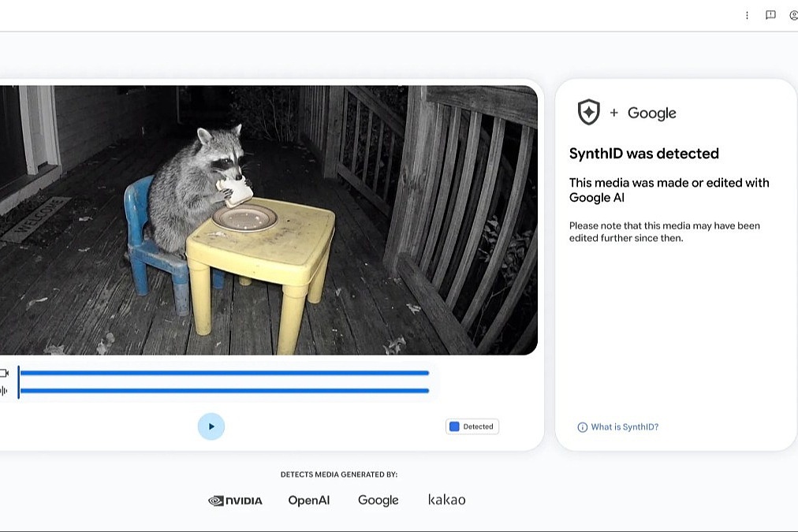Viewport: 798px width, 532px height.
Task: Play the raccoon video
Action: click(211, 426)
